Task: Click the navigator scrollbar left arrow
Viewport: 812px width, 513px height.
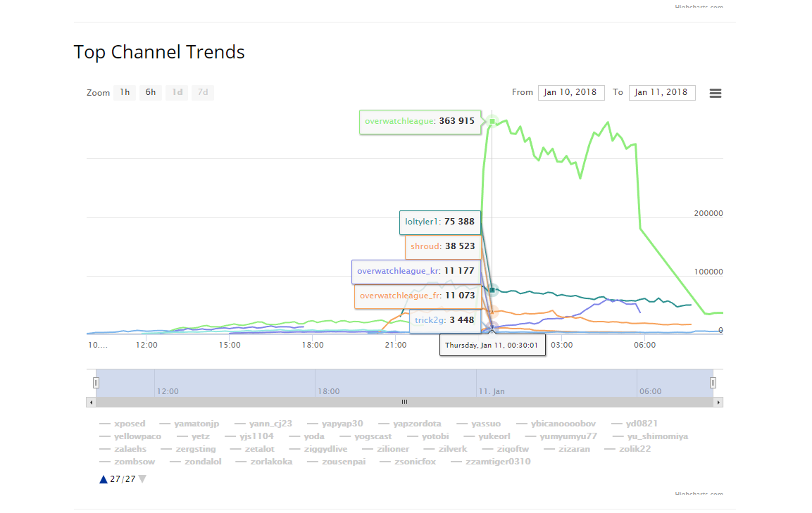Action: coord(91,403)
